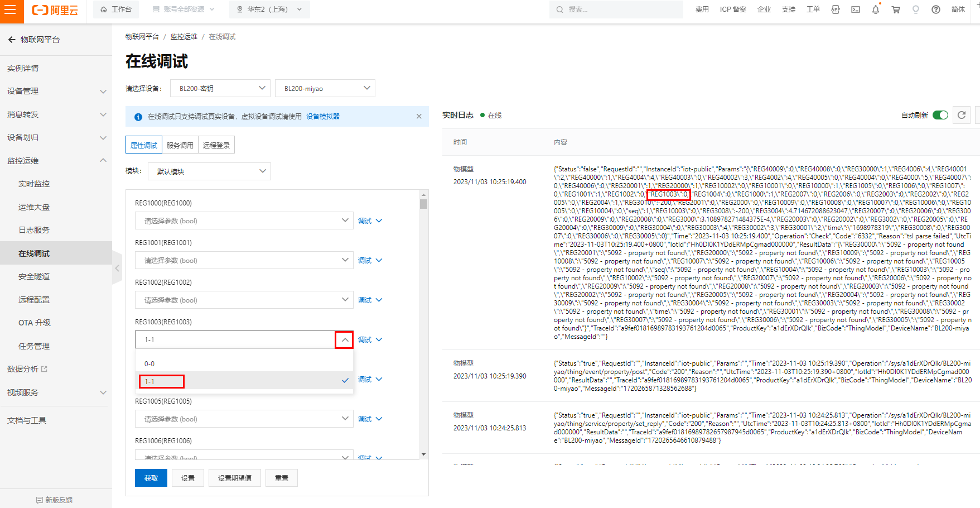Select option 1-1 in the list
The width and height of the screenshot is (980, 508).
click(x=244, y=381)
